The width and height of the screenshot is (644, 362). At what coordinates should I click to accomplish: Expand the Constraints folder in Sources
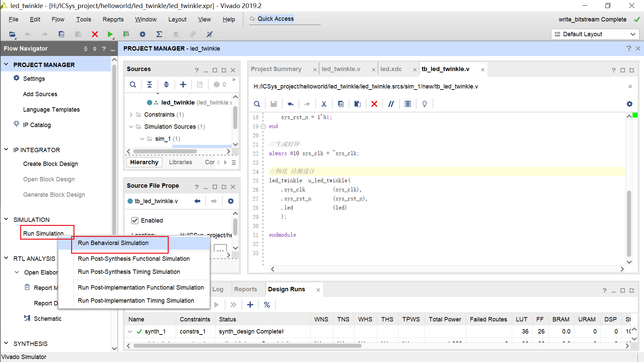[131, 115]
